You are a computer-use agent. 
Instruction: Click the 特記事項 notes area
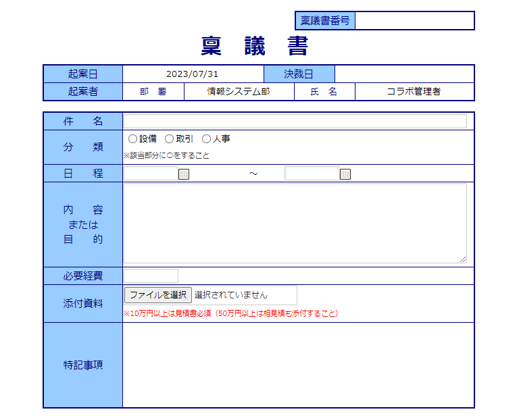(298, 365)
